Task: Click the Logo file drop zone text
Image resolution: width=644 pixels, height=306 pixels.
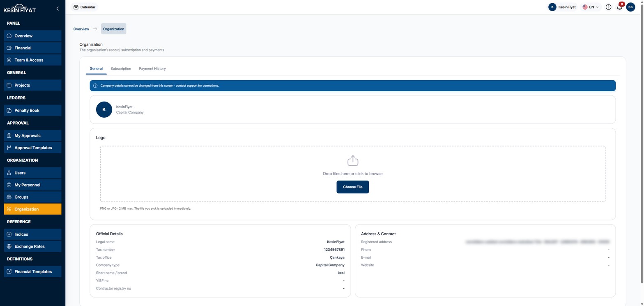Action: (x=353, y=174)
